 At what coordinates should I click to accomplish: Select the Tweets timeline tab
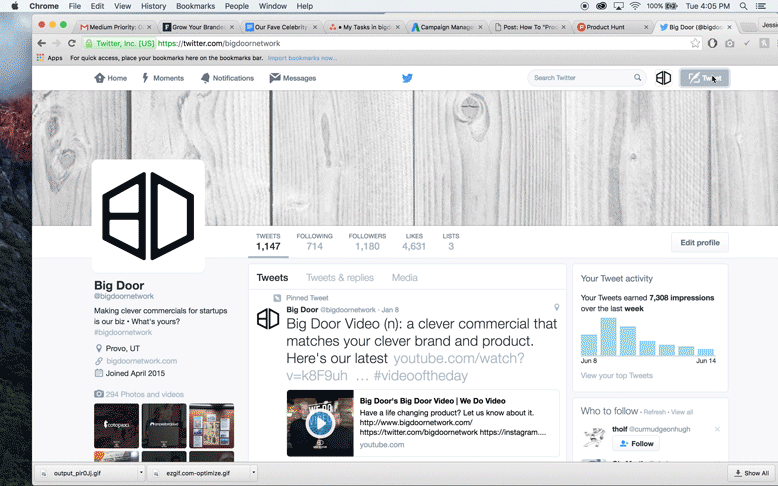tap(272, 278)
